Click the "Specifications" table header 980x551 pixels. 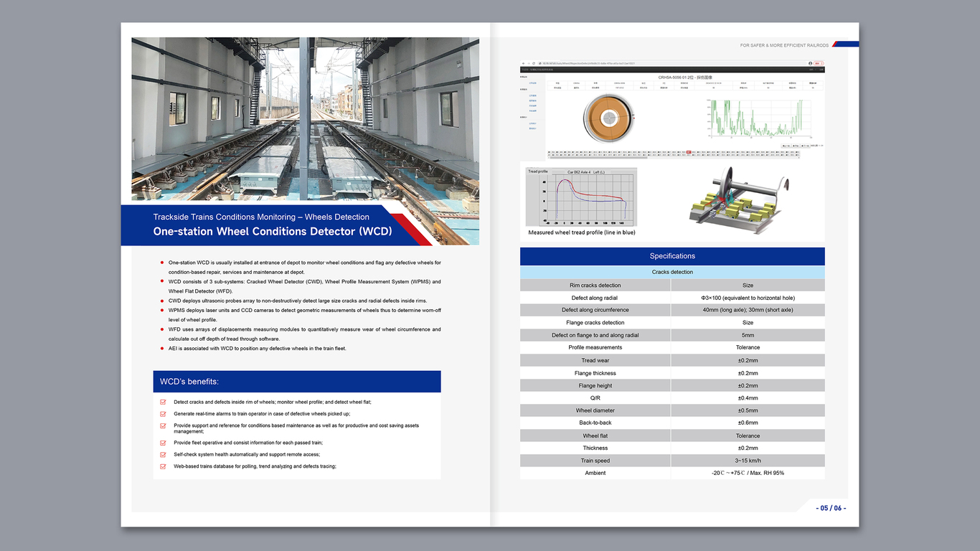tap(672, 256)
